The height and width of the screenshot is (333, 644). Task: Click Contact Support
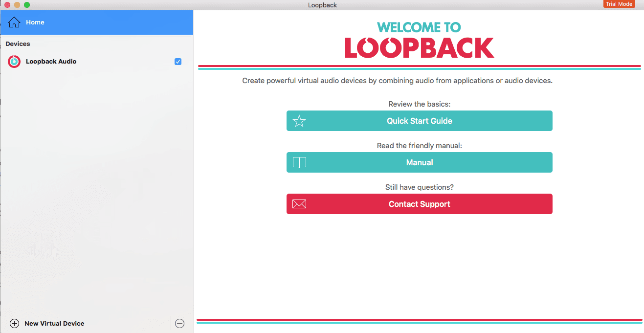click(x=419, y=204)
